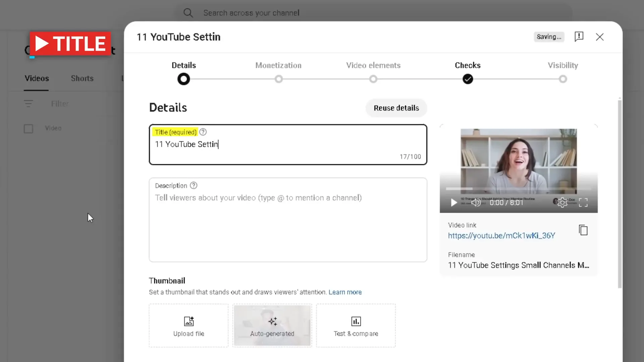The image size is (644, 362).
Task: Select the checkbox next to the Video row
Action: 29,128
